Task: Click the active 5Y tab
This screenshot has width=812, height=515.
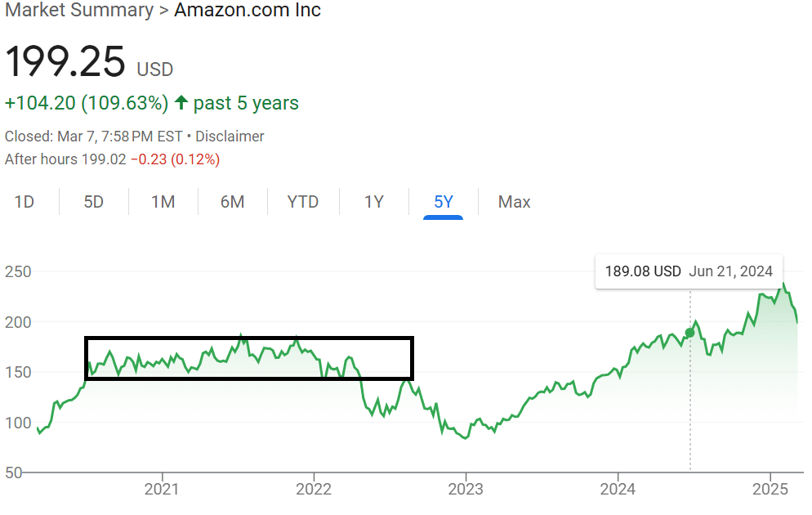Action: (444, 202)
